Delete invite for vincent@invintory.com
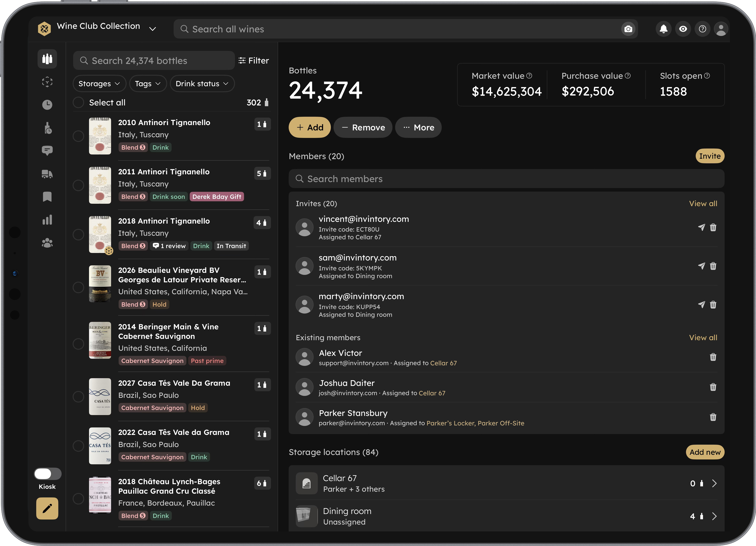The height and width of the screenshot is (546, 756). pos(713,227)
